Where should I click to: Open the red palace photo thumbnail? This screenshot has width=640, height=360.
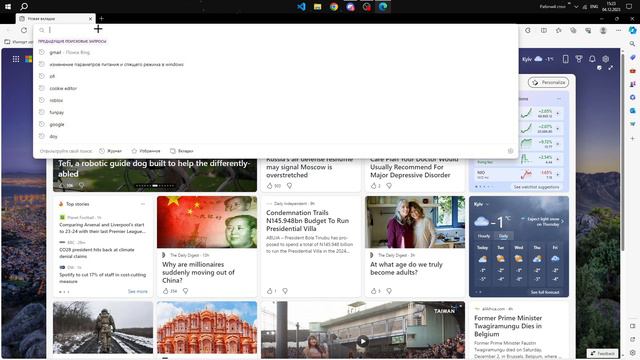click(x=207, y=328)
